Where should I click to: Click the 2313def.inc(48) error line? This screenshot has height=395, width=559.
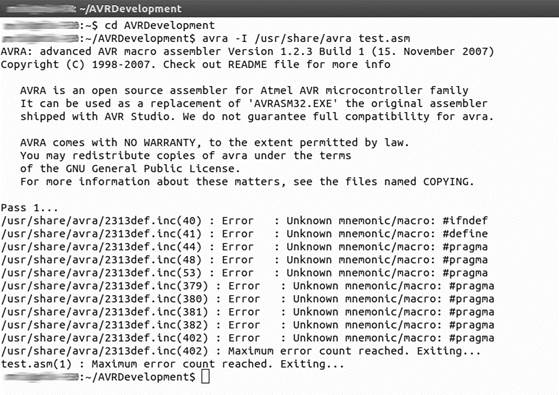[x=244, y=260]
